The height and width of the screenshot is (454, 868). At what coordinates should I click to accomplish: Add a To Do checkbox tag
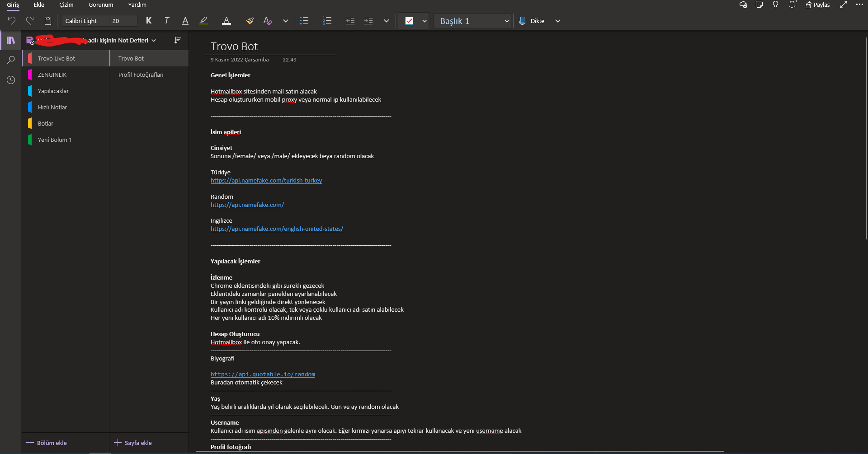point(409,21)
